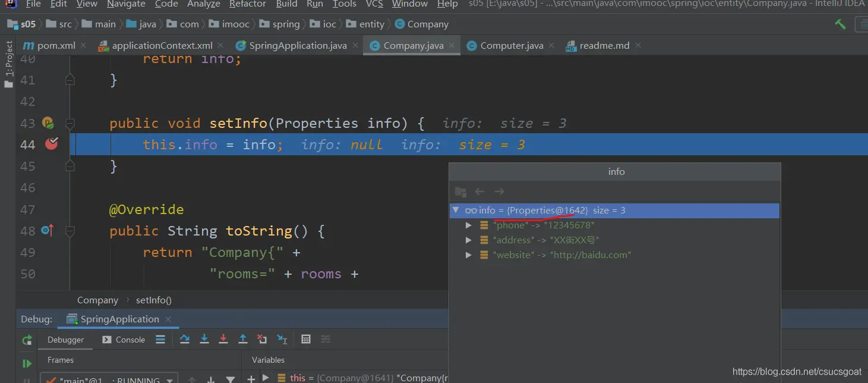The image size is (868, 383).
Task: Click the red Force Step Into icon
Action: 223,339
